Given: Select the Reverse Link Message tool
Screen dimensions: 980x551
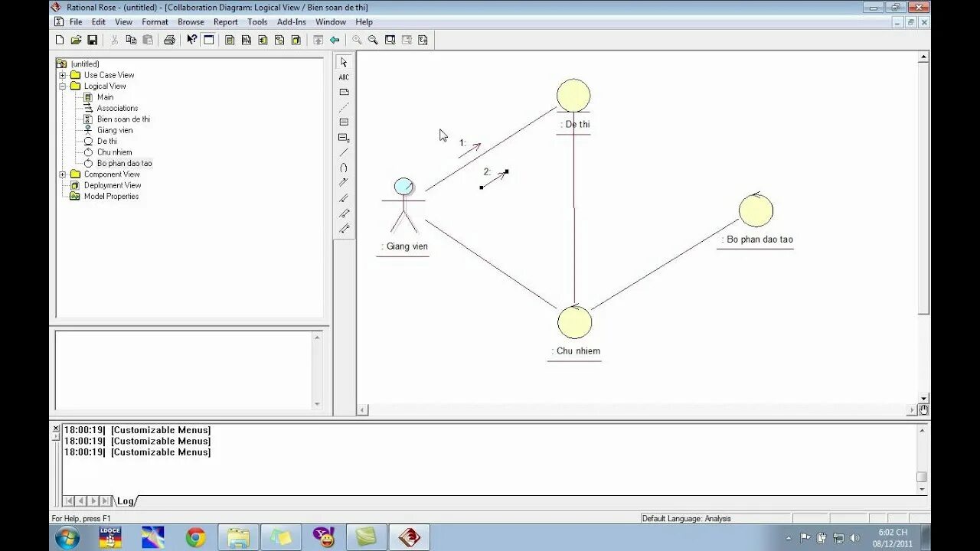Looking at the screenshot, I should pos(344,197).
